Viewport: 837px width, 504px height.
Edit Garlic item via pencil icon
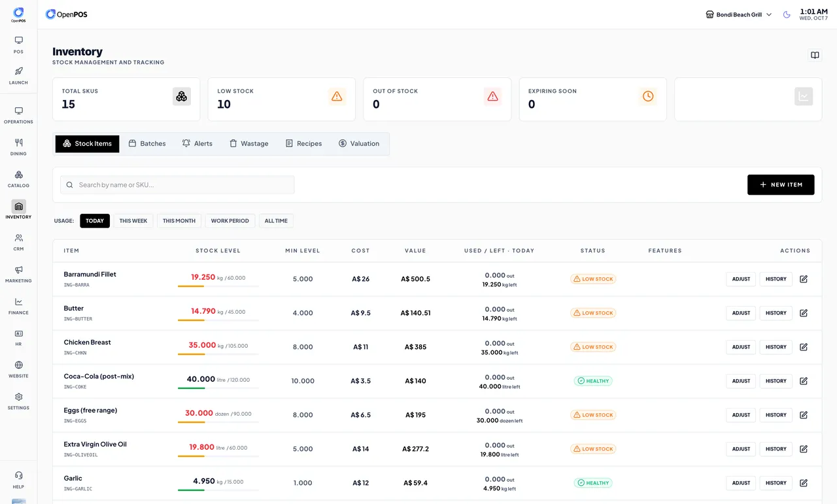click(804, 483)
